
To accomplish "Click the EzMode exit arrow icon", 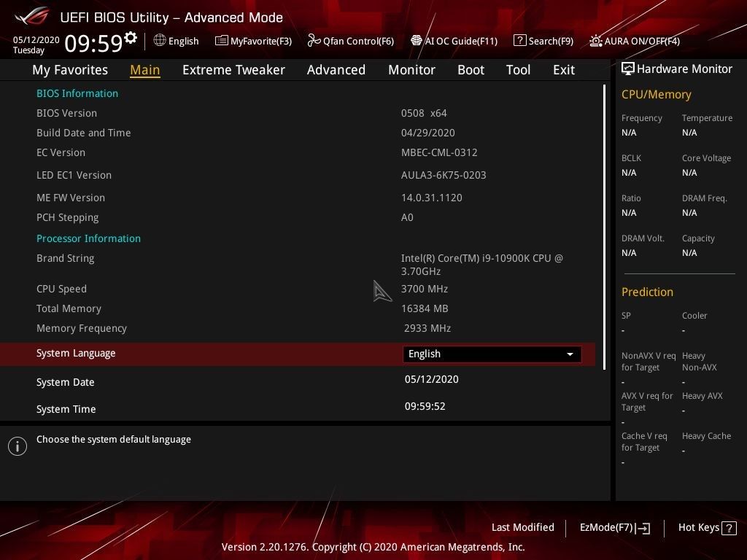I will [643, 528].
